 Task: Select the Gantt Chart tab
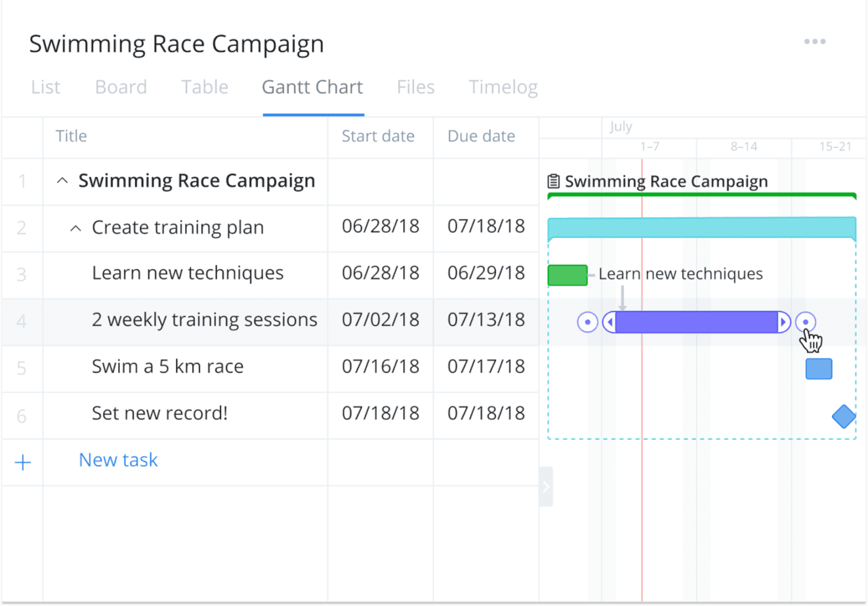click(x=312, y=87)
